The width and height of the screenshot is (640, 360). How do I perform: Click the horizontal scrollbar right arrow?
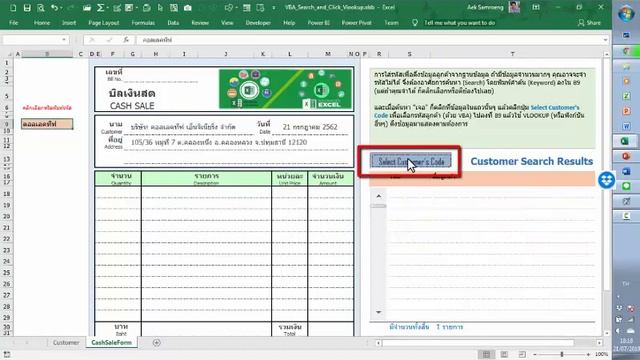599,343
